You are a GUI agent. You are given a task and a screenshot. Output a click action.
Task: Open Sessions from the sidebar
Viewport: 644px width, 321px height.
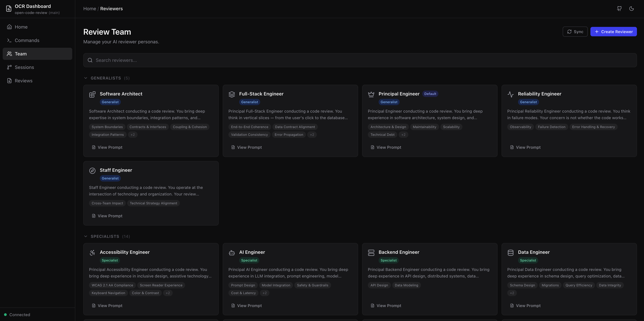click(x=24, y=67)
